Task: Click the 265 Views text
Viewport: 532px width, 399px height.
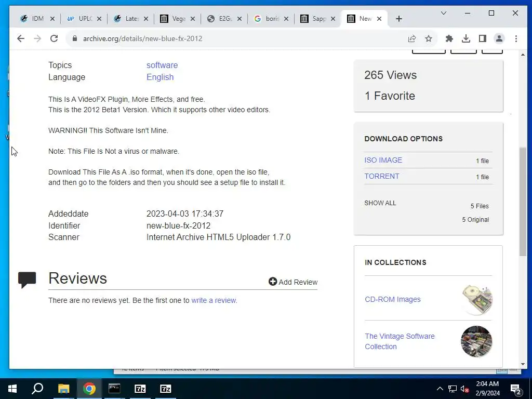Action: [x=391, y=75]
